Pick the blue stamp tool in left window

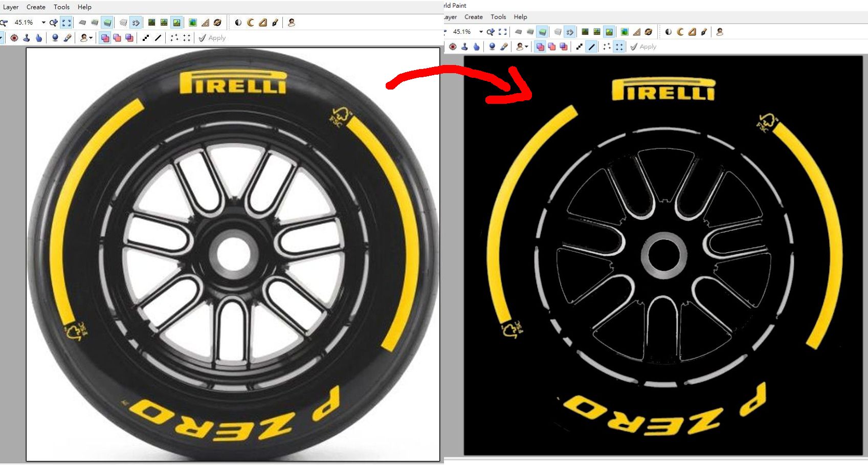(x=27, y=38)
